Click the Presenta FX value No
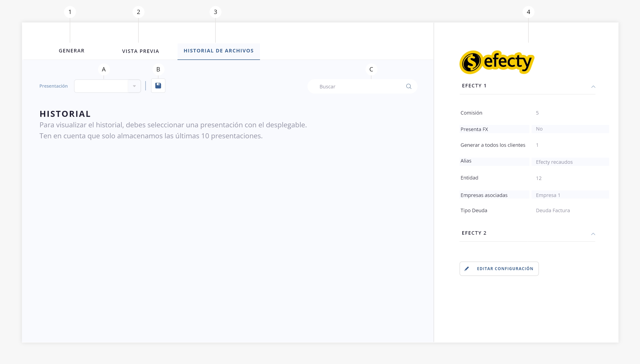640x364 pixels. [539, 129]
